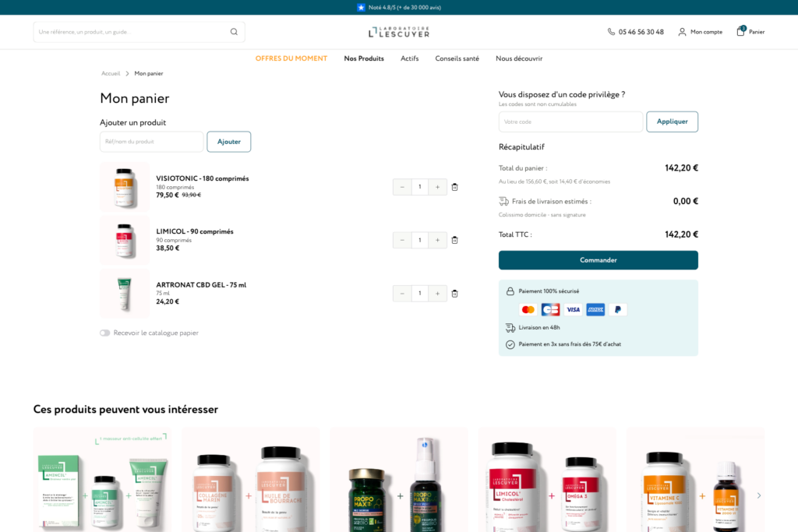Remove LIMICOL using the trash icon
This screenshot has width=798, height=532.
pos(454,240)
